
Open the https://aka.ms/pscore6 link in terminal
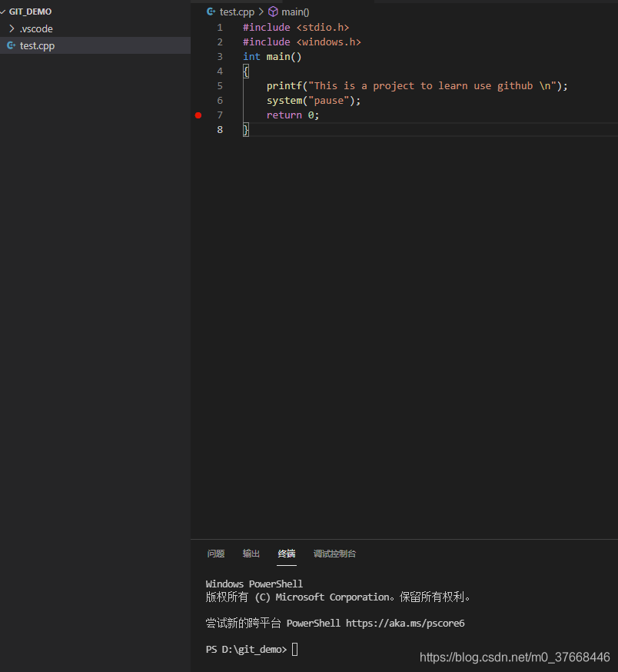pyautogui.click(x=405, y=623)
